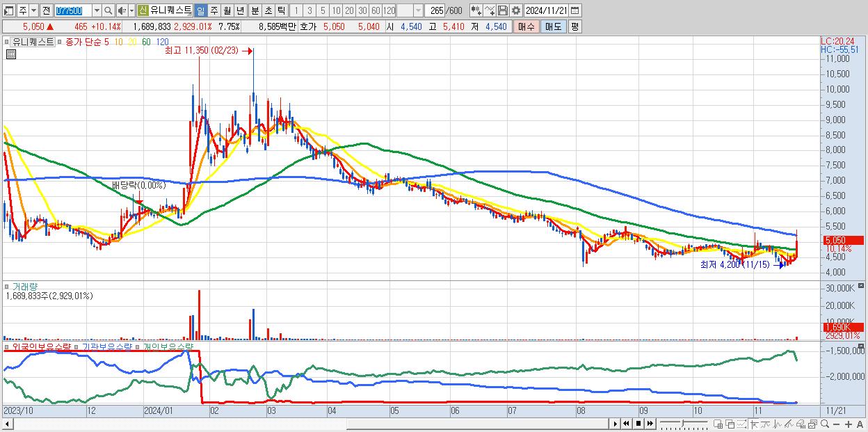Click the stock code input field 077500
The height and width of the screenshot is (432, 868).
(x=74, y=10)
